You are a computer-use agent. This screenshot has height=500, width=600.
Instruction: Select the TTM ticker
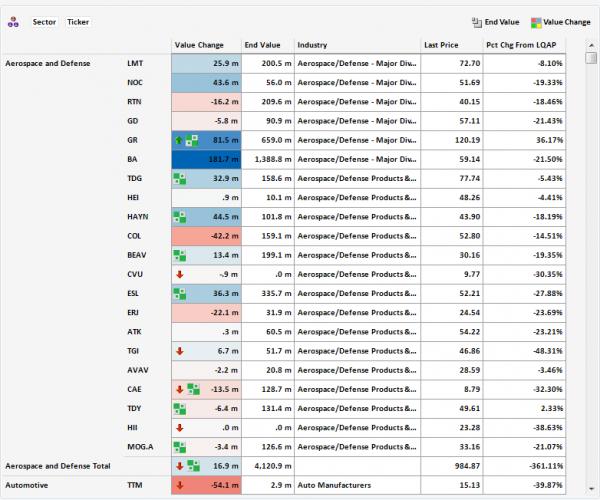135,485
